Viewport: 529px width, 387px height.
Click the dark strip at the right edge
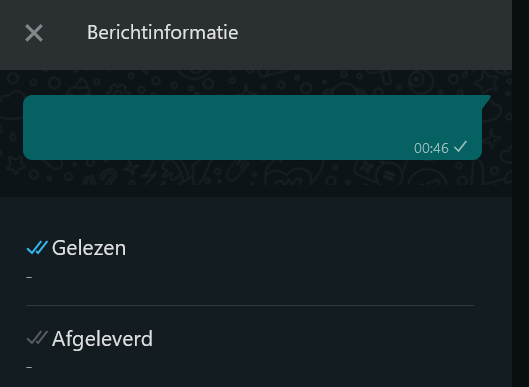pos(520,193)
